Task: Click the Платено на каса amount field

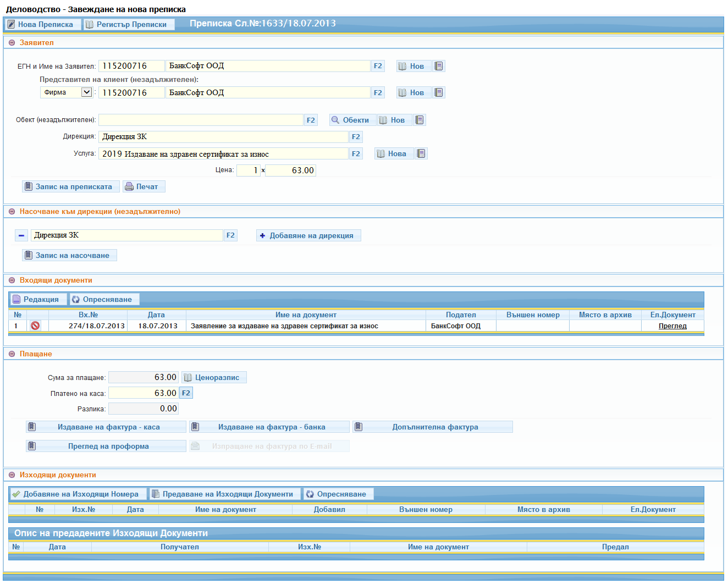Action: tap(144, 393)
